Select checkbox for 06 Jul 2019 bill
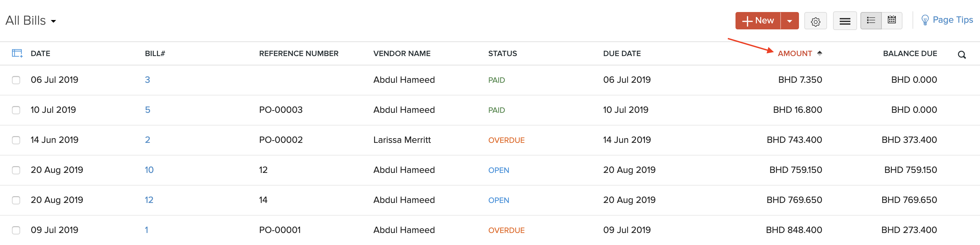Viewport: 980px width, 245px height. tap(16, 80)
